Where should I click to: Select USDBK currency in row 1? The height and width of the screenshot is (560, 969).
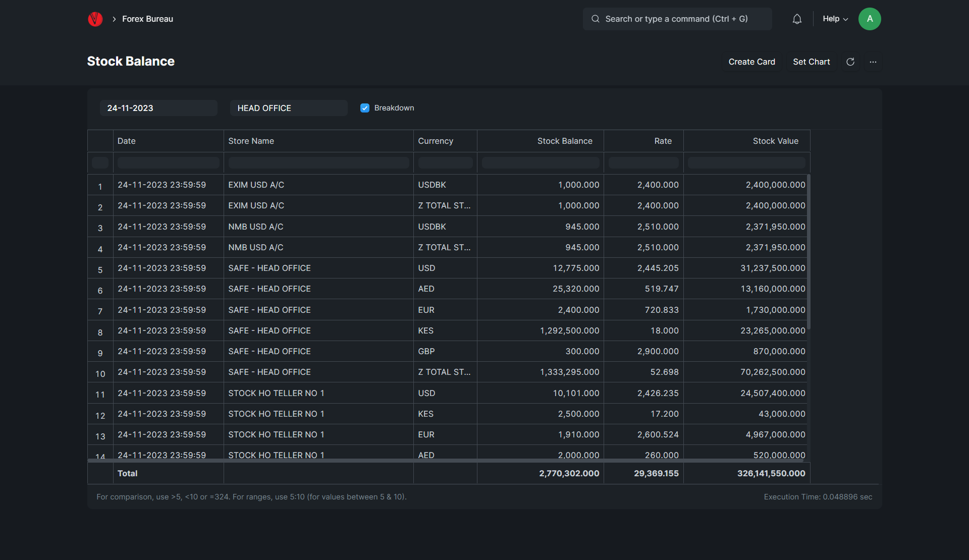445,185
